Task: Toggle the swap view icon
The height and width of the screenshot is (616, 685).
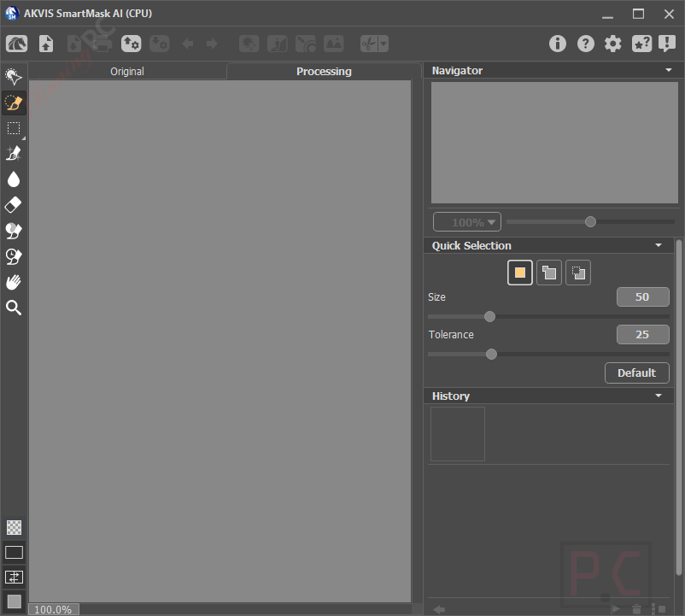Action: [14, 577]
